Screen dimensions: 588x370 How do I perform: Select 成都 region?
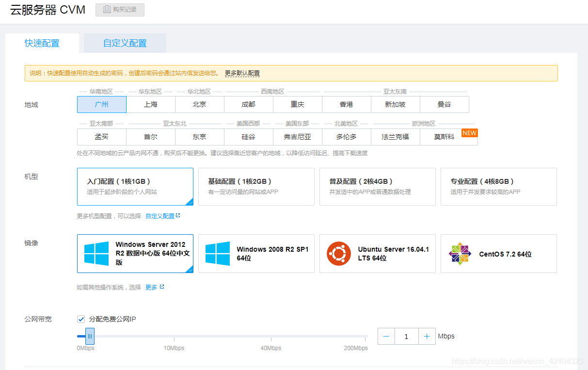tap(249, 104)
